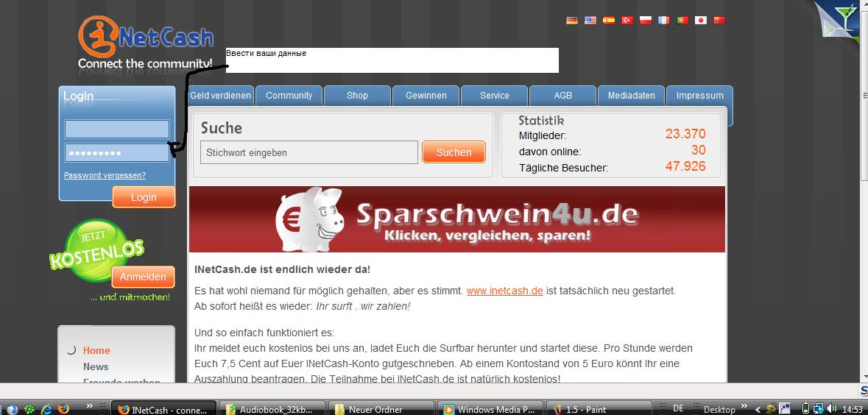Select the Japanese flag icon

click(x=701, y=21)
